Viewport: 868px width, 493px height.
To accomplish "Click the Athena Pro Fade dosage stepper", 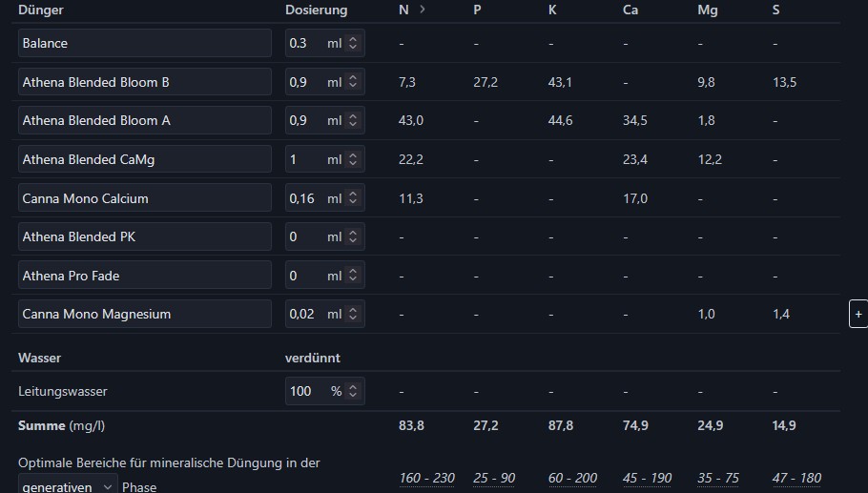I will pos(353,276).
